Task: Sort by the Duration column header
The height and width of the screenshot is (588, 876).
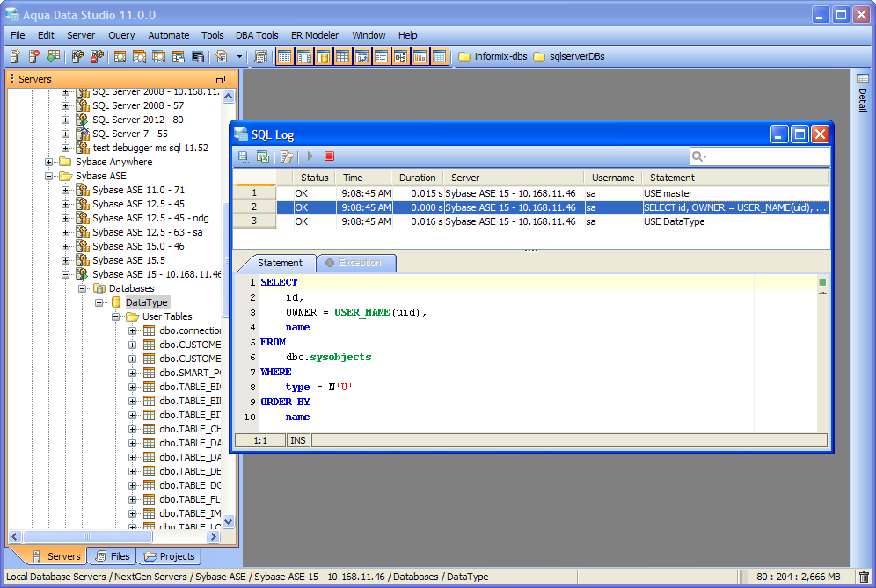Action: (417, 178)
